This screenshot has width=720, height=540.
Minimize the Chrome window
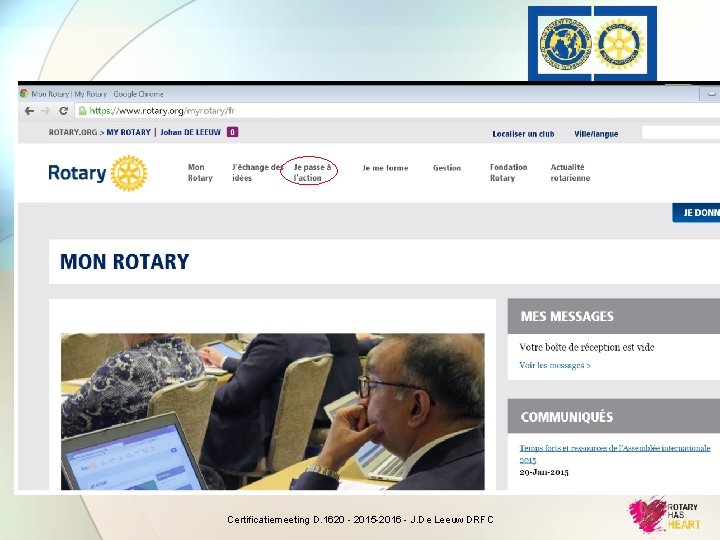710,94
